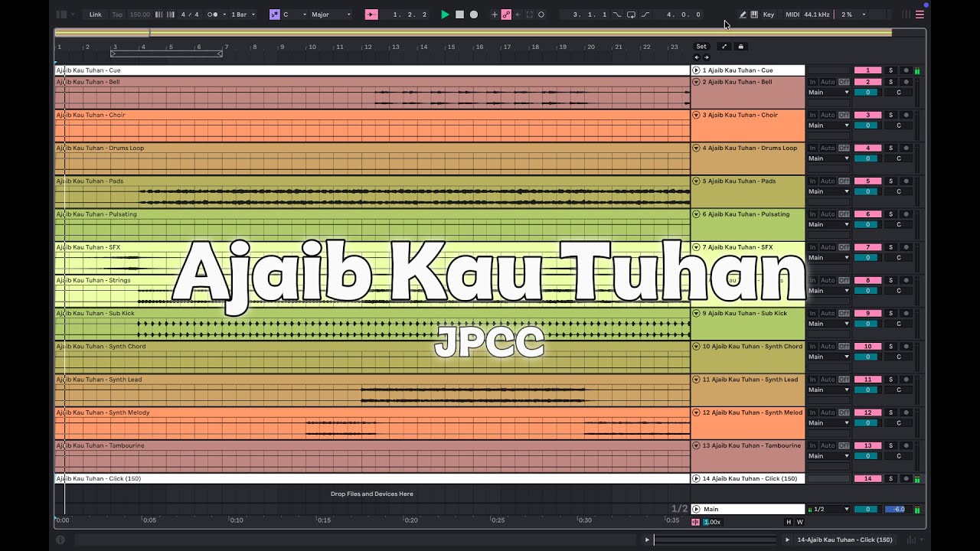The image size is (980, 551).
Task: Click the Arrangement Record button
Action: 474,15
